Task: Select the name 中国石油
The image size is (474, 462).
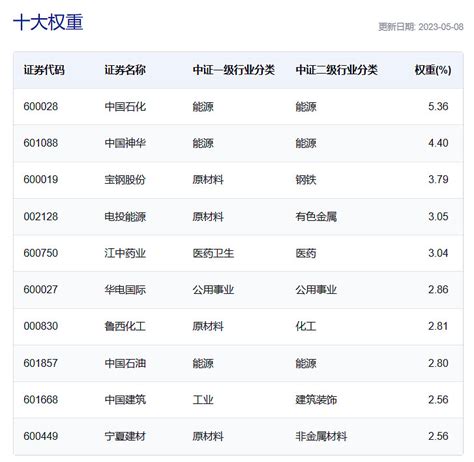Action: point(125,363)
